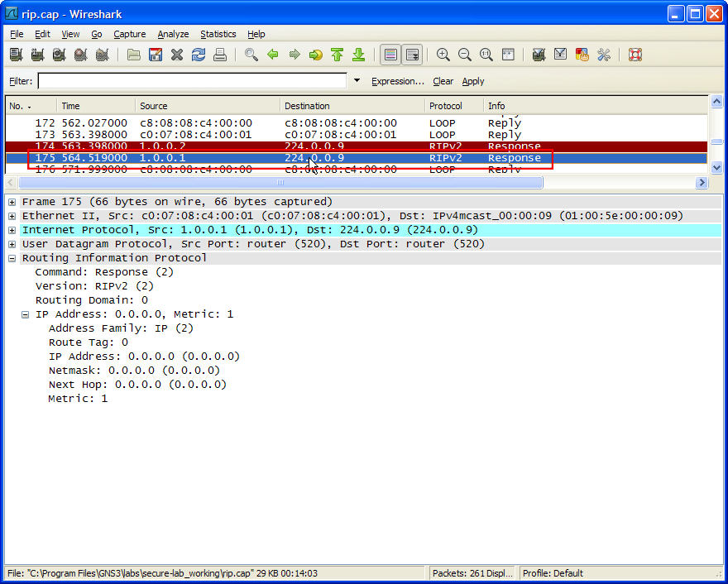Find a packet with magnifier icon

coord(251,55)
